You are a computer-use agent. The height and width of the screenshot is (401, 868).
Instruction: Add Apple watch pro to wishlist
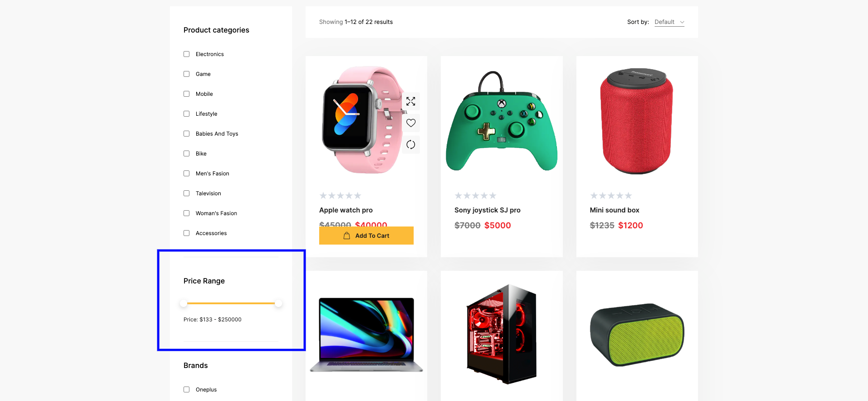pyautogui.click(x=410, y=123)
